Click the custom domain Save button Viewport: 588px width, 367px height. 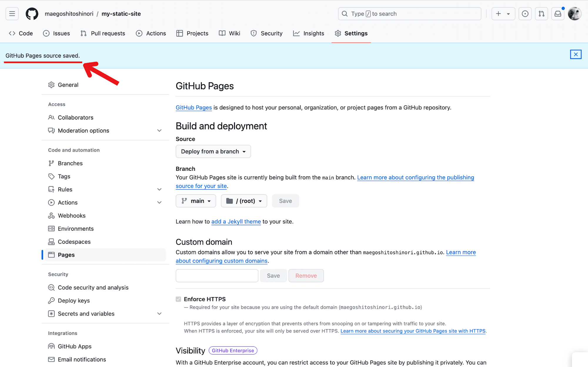[x=273, y=276]
